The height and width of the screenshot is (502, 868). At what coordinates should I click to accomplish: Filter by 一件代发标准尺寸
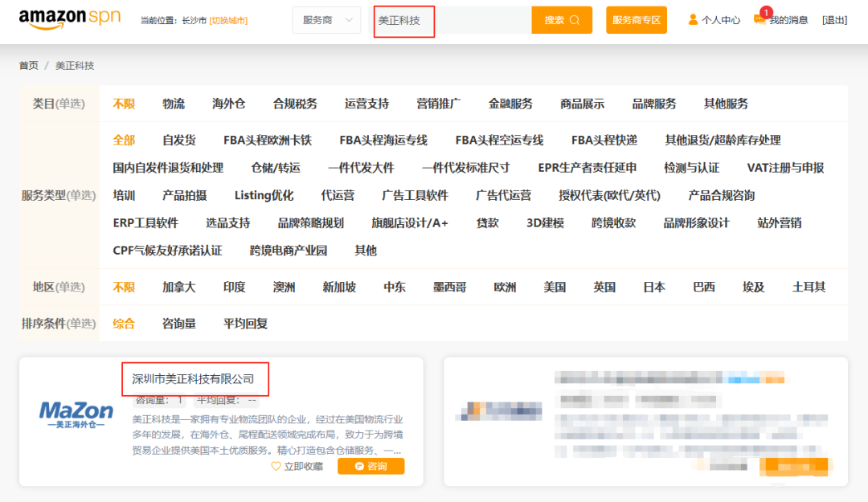click(466, 168)
